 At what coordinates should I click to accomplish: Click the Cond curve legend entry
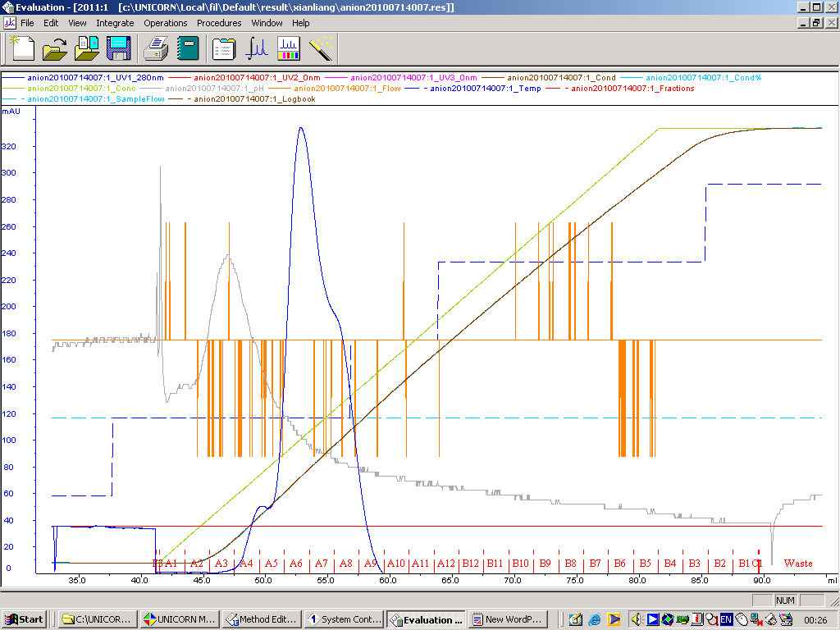(x=562, y=78)
